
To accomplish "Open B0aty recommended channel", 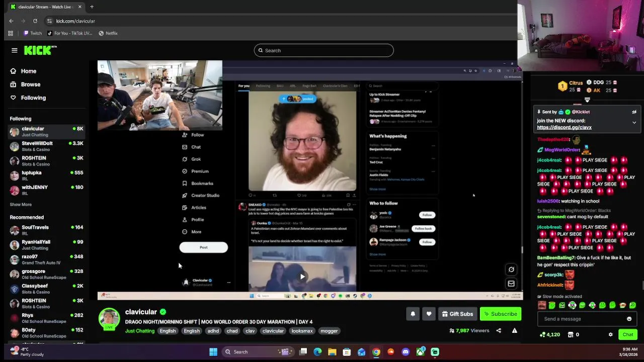I will coord(46,333).
